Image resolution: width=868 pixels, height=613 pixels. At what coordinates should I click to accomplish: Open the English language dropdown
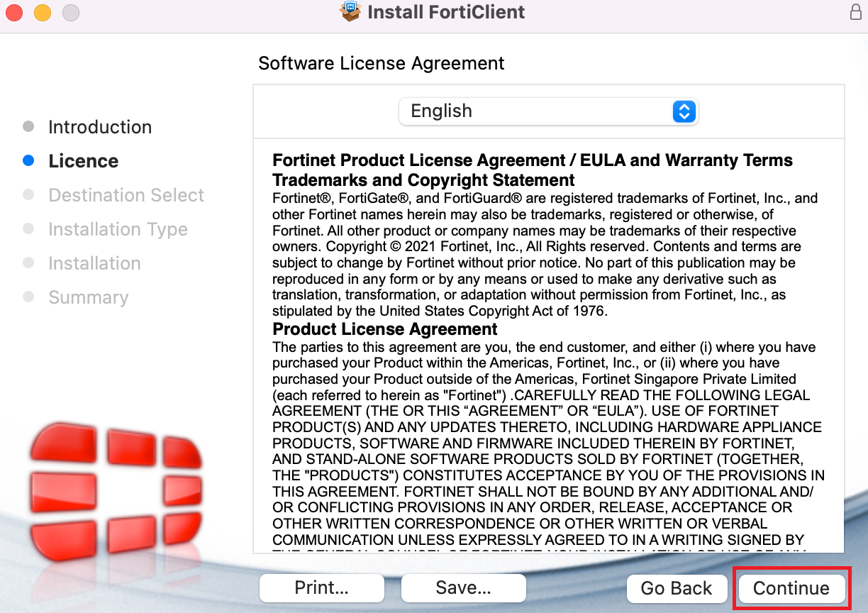(x=548, y=111)
